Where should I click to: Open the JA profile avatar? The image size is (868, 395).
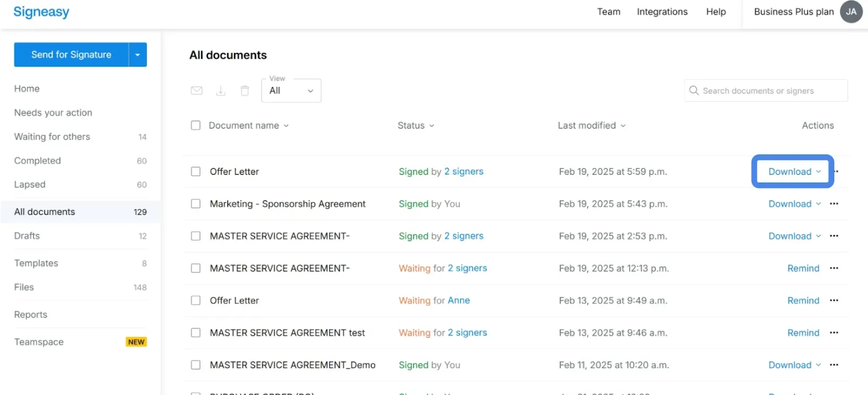click(851, 12)
